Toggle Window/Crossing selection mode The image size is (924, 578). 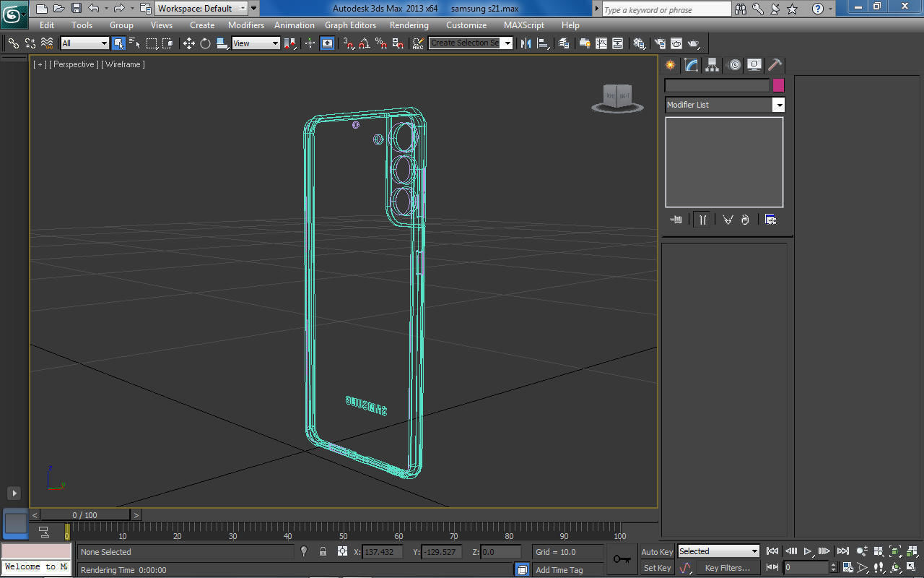(167, 43)
